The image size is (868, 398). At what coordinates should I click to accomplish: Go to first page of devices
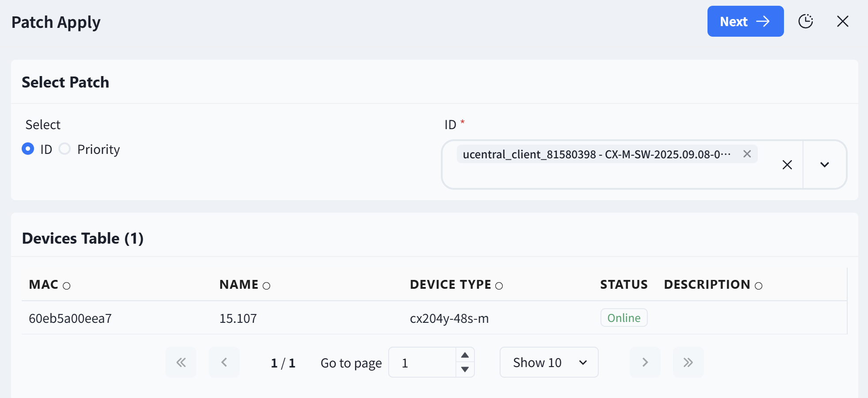pos(181,362)
